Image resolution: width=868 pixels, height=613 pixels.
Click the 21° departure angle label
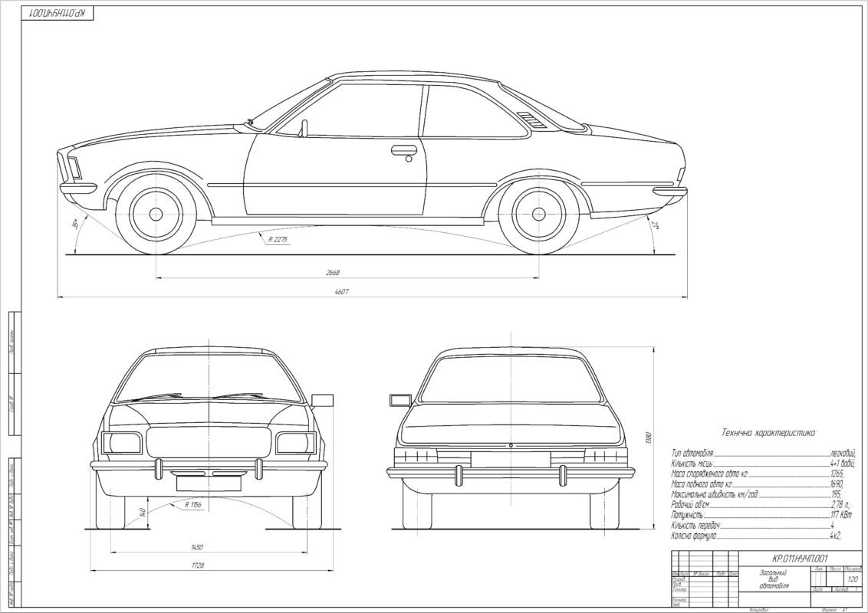pos(656,225)
